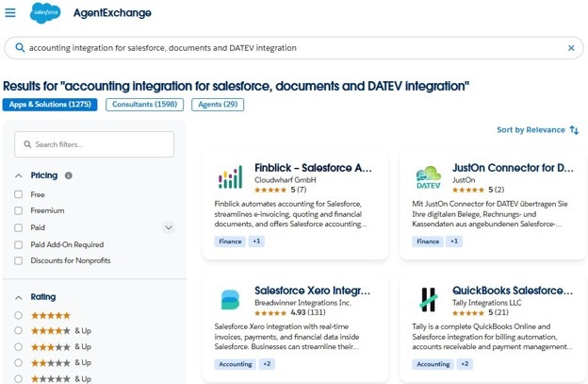Switch to the Agents (29) tab
The height and width of the screenshot is (384, 588).
point(218,105)
